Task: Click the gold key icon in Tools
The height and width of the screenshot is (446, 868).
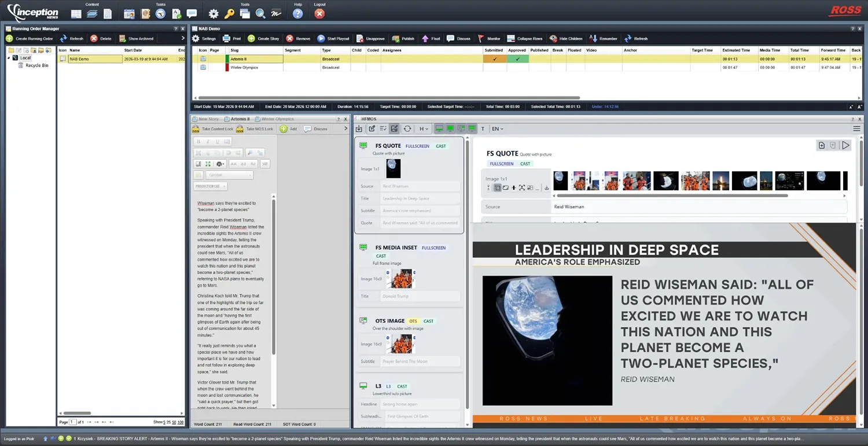Action: (230, 14)
